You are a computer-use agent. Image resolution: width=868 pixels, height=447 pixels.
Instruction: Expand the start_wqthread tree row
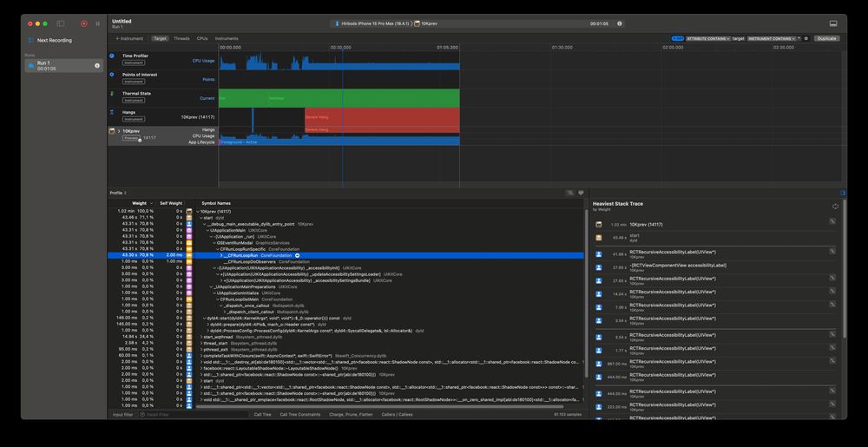point(201,337)
